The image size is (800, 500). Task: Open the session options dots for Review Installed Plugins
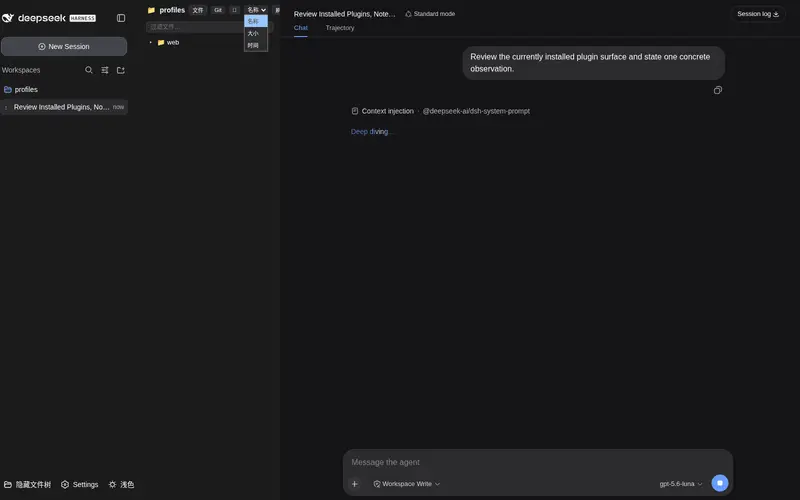[x=6, y=107]
